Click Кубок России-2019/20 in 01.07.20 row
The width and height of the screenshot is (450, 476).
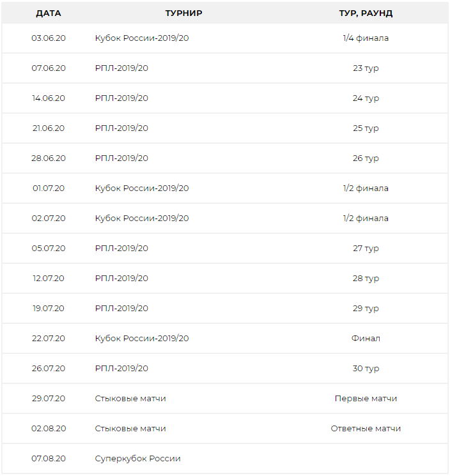[x=142, y=188]
